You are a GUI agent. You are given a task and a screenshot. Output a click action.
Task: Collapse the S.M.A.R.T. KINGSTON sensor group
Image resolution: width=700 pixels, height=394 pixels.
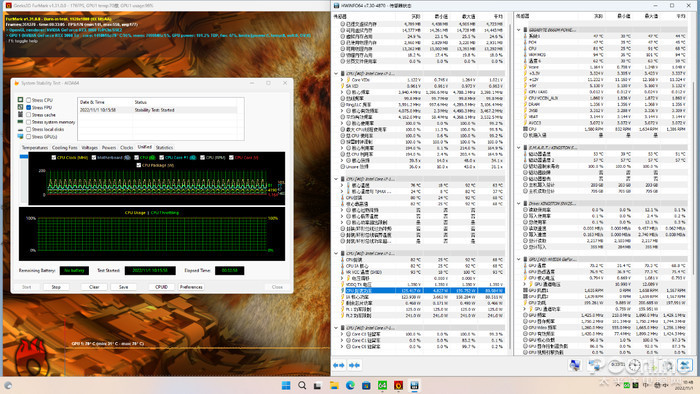[x=519, y=147]
